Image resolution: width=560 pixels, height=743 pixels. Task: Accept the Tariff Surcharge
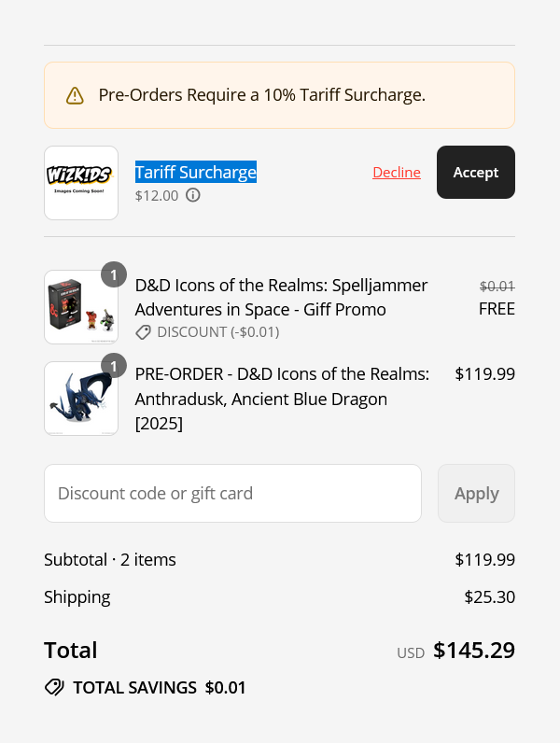476,172
